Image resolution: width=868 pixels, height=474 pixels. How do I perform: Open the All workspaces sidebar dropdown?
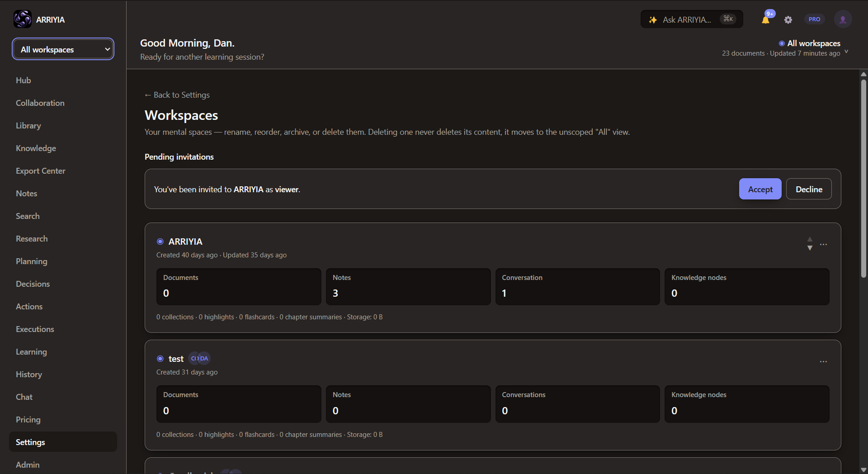63,49
